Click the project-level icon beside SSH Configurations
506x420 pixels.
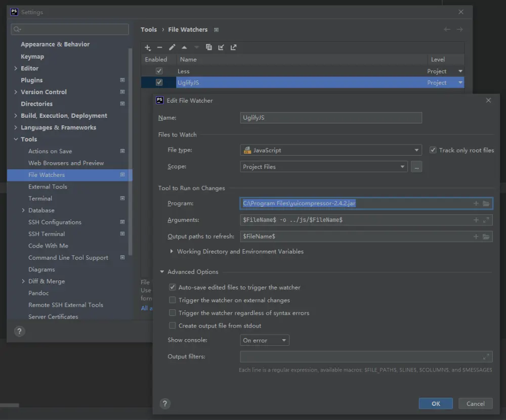[x=122, y=222]
